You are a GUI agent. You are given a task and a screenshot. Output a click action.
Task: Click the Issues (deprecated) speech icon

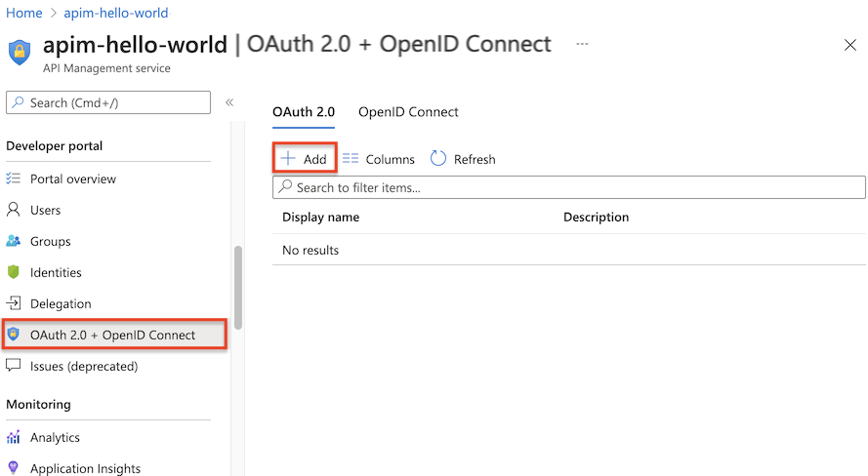tap(14, 366)
